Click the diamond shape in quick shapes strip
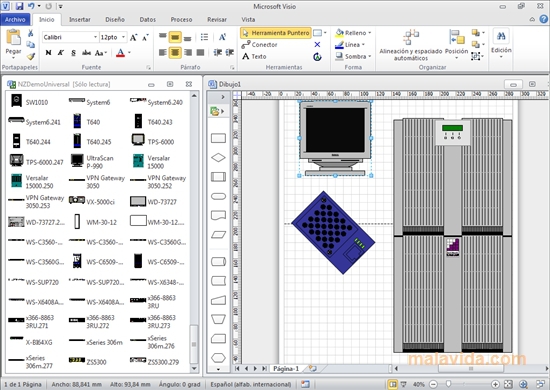The height and width of the screenshot is (390, 550). [x=218, y=157]
